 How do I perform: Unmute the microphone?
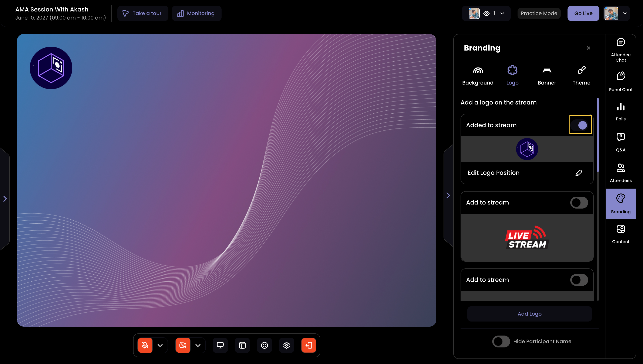[145, 345]
